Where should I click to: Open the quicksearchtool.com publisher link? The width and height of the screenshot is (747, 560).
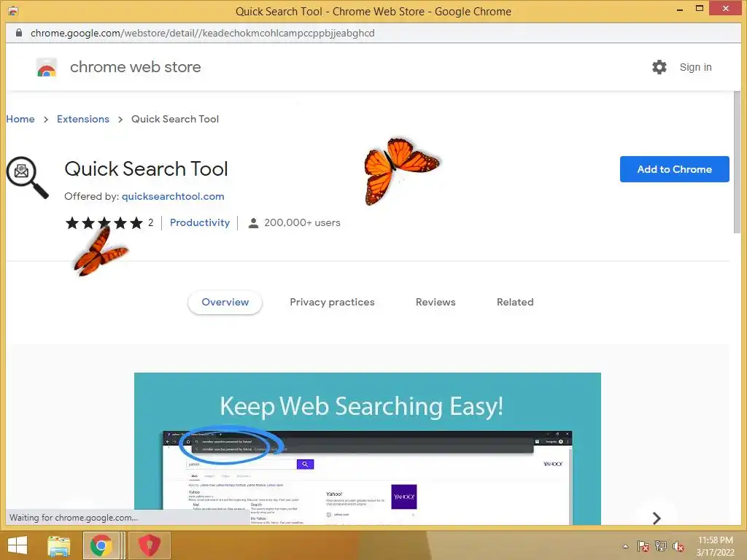coord(173,196)
